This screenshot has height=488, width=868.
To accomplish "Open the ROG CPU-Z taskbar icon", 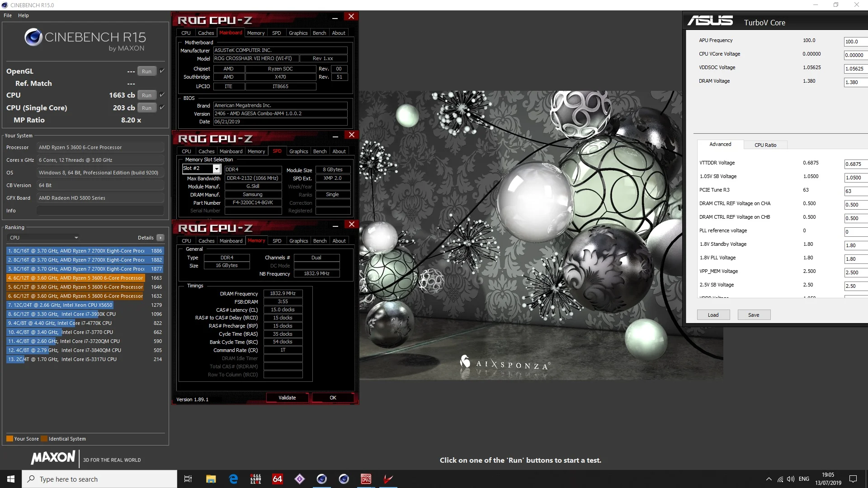I will tap(366, 479).
